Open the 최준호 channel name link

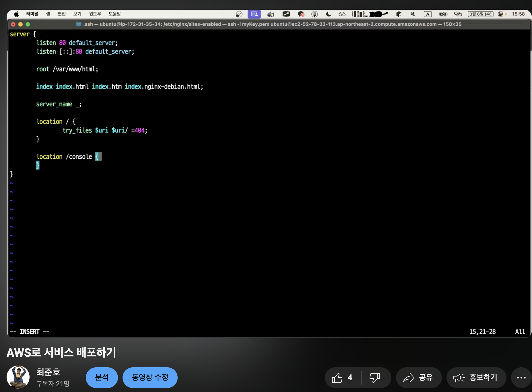(x=48, y=372)
